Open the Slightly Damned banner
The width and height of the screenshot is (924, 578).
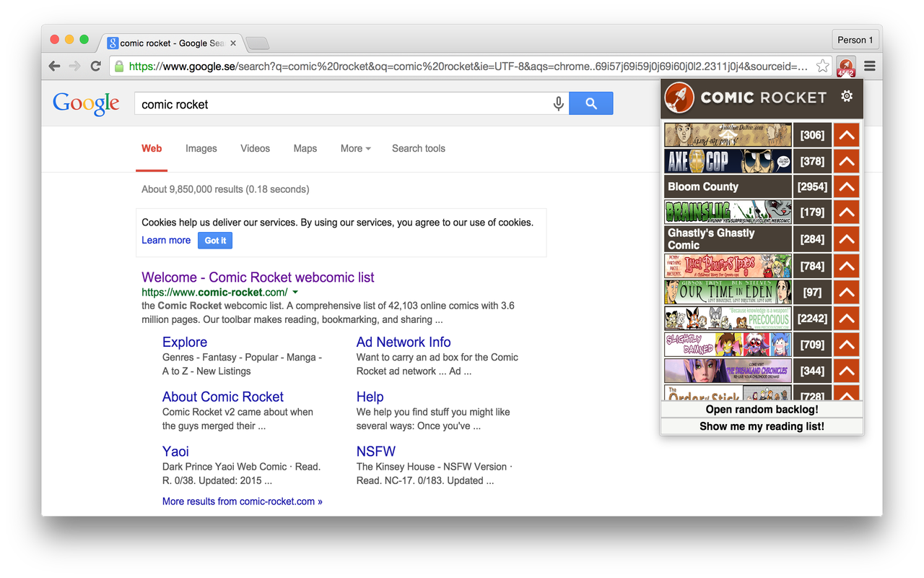[728, 345]
